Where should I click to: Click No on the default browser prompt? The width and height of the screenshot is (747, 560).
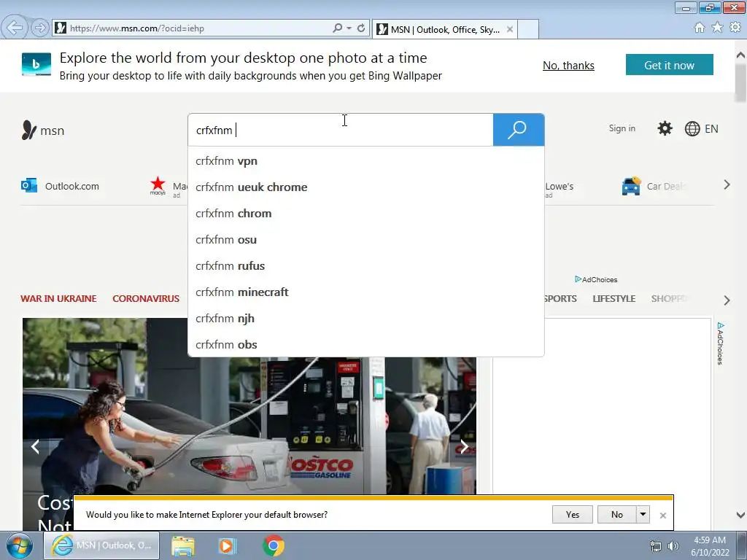pos(617,514)
